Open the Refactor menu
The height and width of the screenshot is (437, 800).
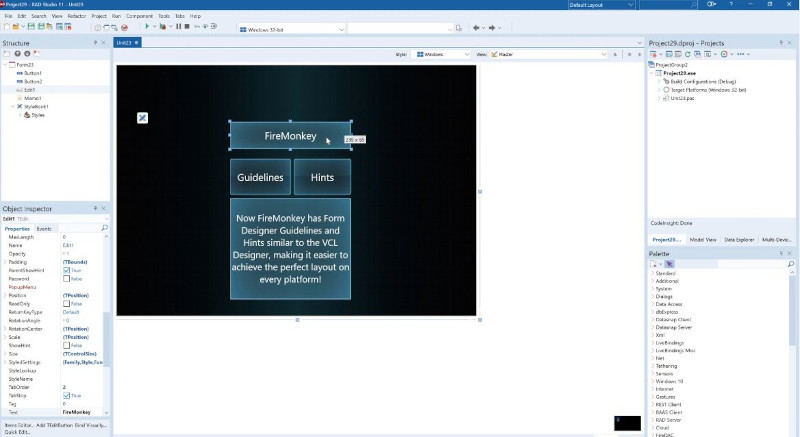coord(77,16)
